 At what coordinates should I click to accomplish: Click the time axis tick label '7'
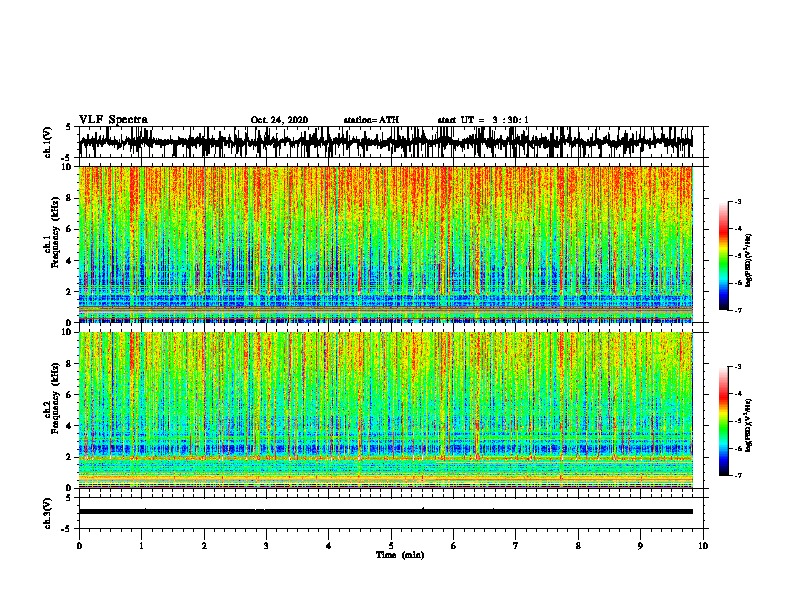pos(516,546)
